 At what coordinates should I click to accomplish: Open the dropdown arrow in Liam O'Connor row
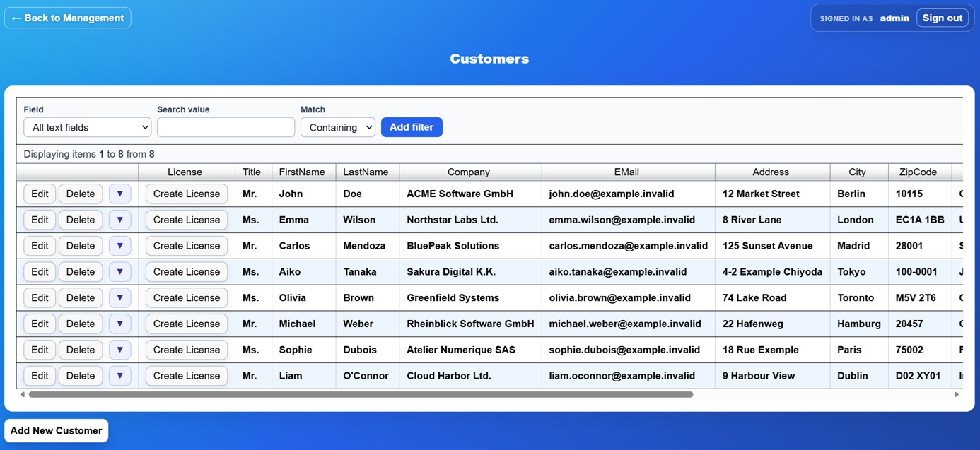point(119,376)
